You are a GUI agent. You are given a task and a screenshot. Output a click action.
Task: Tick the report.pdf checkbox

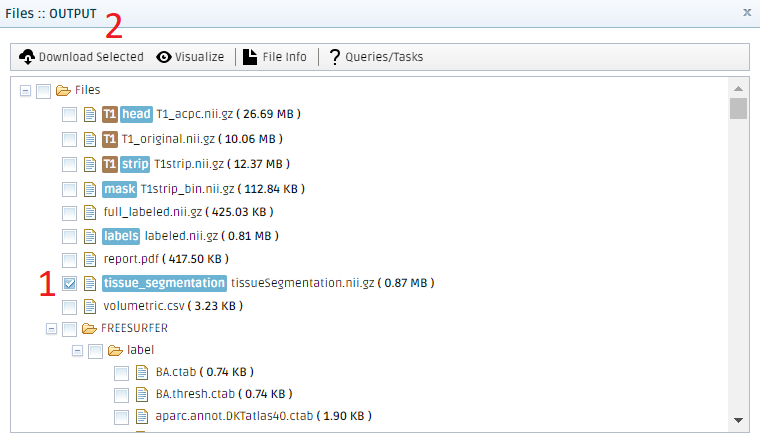[69, 260]
